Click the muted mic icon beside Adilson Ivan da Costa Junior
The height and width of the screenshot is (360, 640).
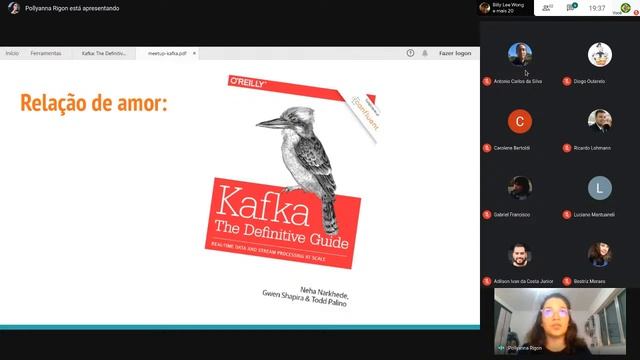coord(487,281)
